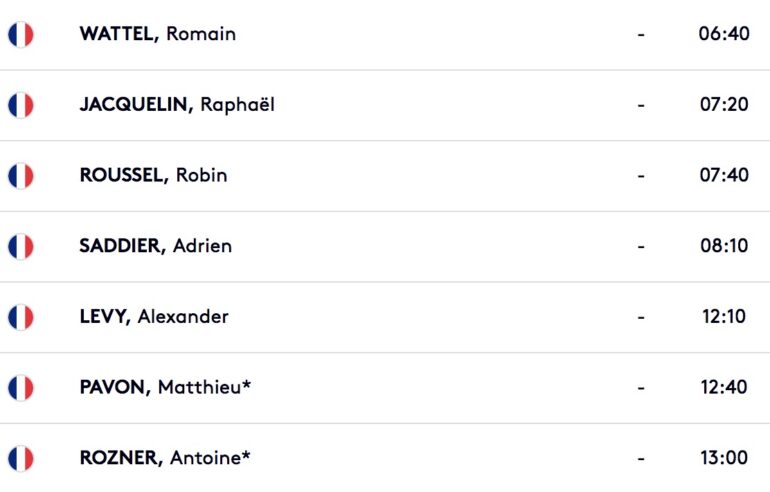Open ROZNER, Antoine* player entry
770x492 pixels.
(165, 458)
